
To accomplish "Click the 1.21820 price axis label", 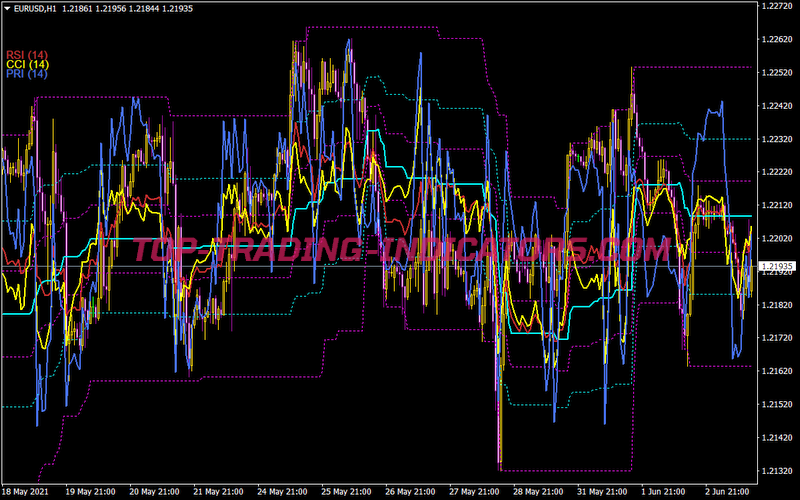I will 778,305.
